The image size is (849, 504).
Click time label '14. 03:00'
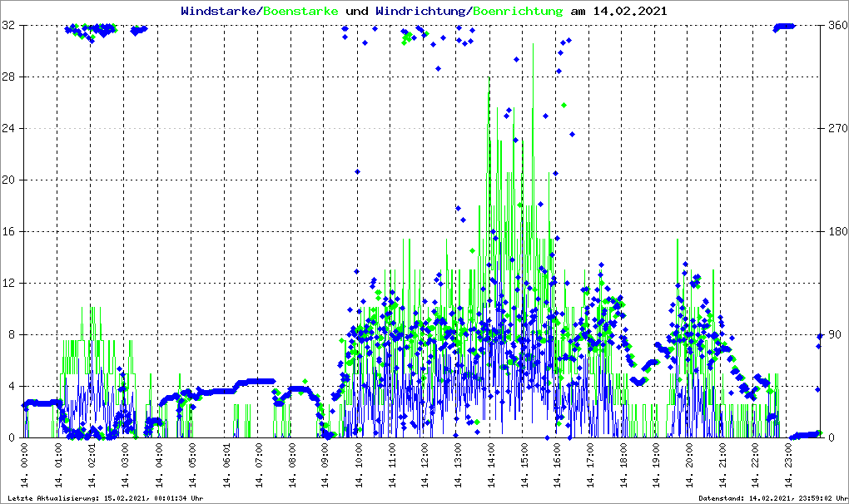click(x=124, y=465)
